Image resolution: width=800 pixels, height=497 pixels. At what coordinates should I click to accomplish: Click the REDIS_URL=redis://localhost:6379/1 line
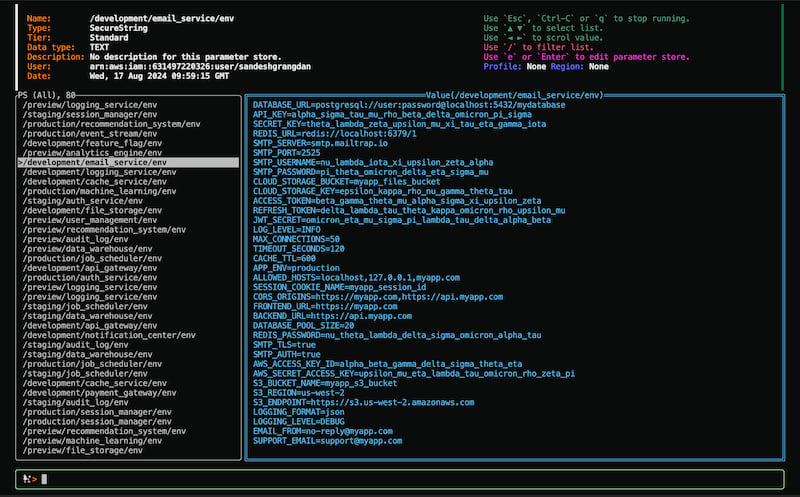click(335, 134)
